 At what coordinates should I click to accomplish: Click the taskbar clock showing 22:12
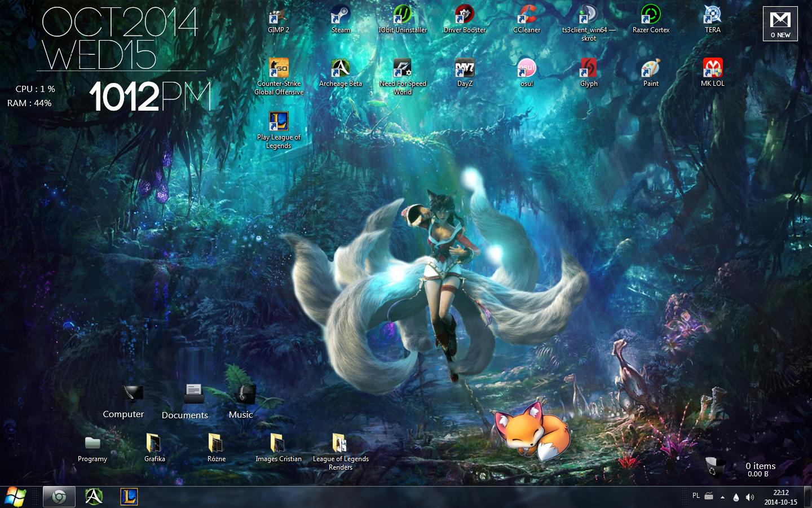(x=781, y=497)
